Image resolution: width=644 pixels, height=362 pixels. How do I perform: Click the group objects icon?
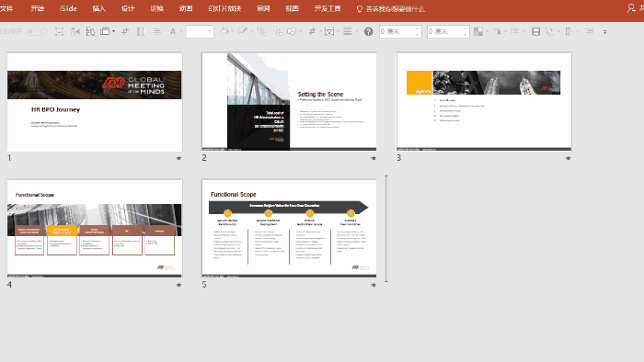[x=278, y=31]
